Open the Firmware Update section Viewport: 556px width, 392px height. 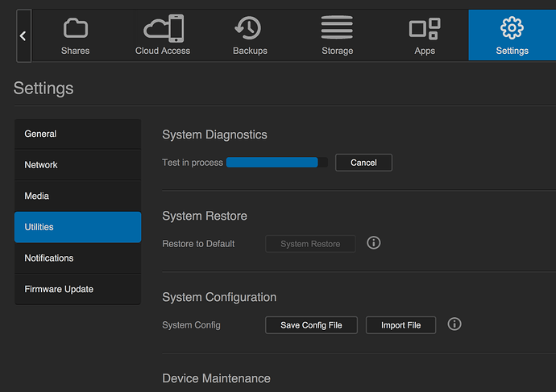coord(77,289)
